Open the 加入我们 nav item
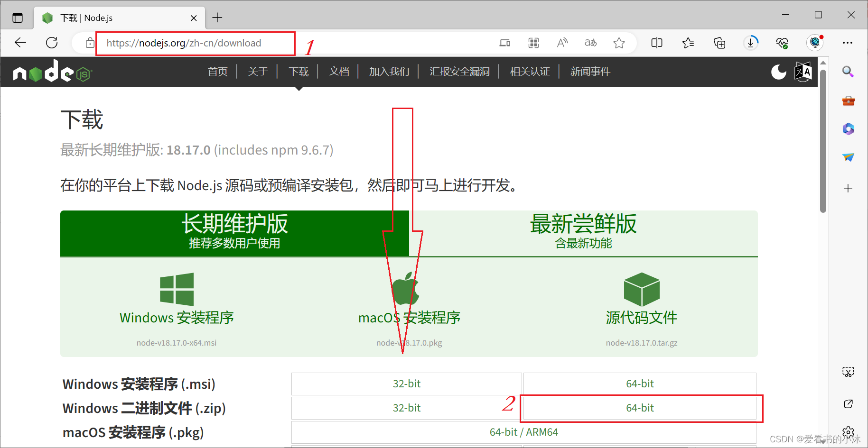This screenshot has height=448, width=868. 390,72
